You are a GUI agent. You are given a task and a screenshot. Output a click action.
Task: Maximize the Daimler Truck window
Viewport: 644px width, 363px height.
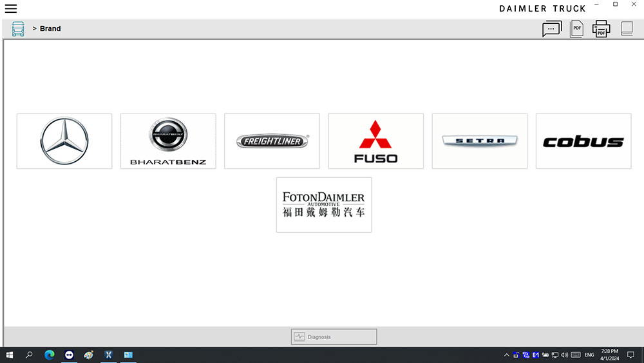click(615, 4)
